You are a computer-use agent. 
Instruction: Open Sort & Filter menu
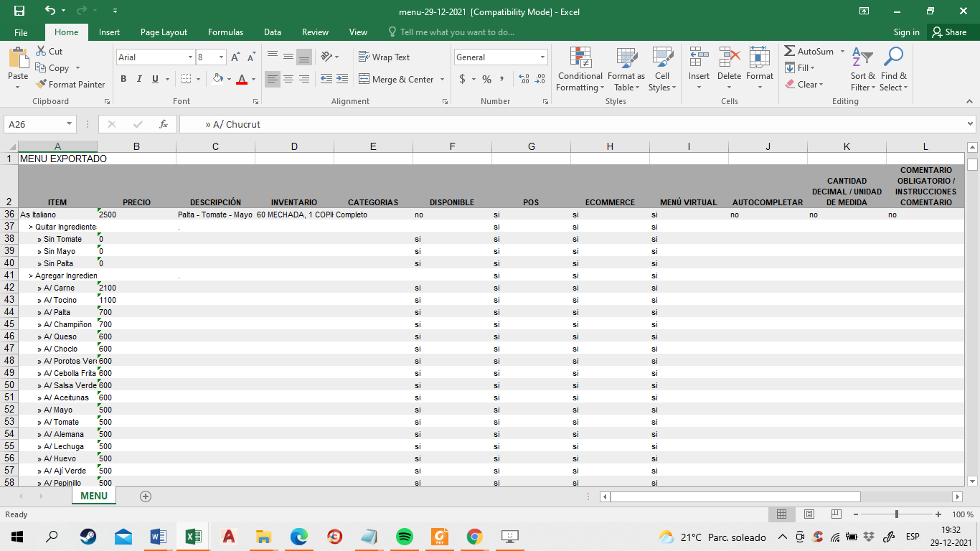click(862, 70)
